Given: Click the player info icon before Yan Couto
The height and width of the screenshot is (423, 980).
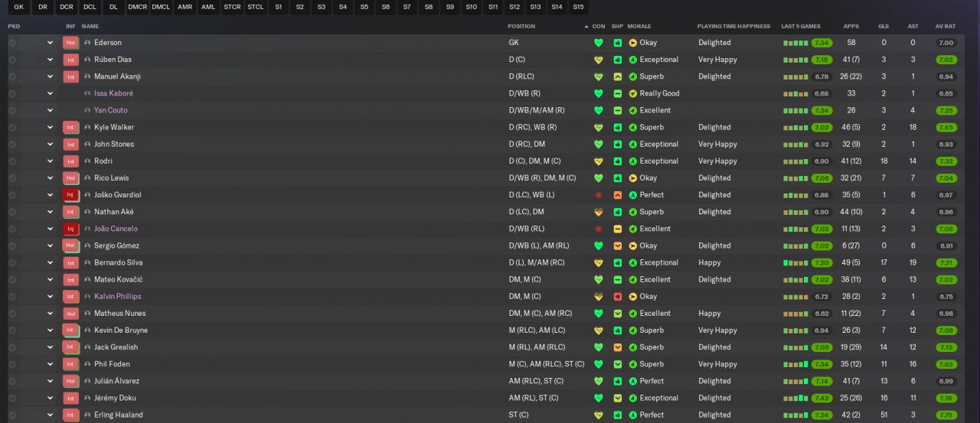Looking at the screenshot, I should [87, 110].
